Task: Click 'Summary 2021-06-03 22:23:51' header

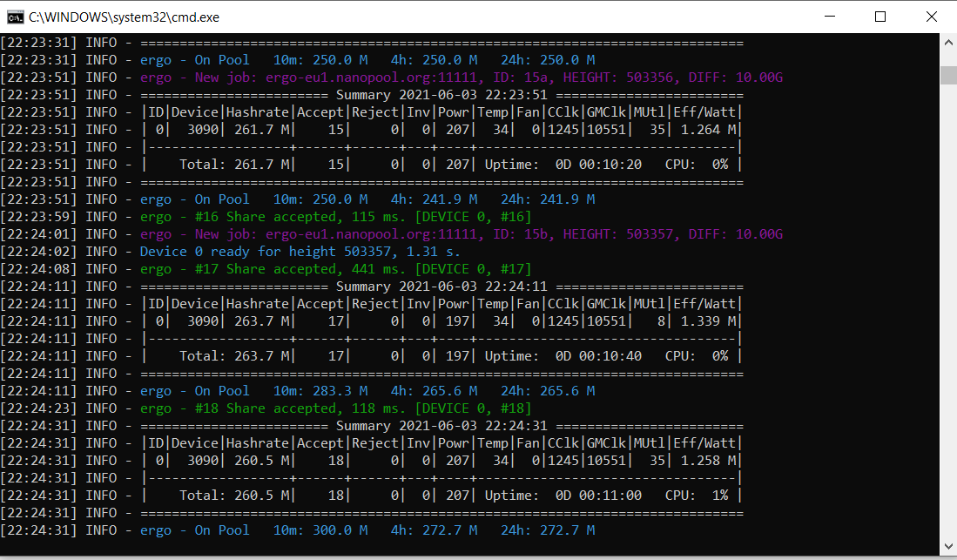Action: 441,95
